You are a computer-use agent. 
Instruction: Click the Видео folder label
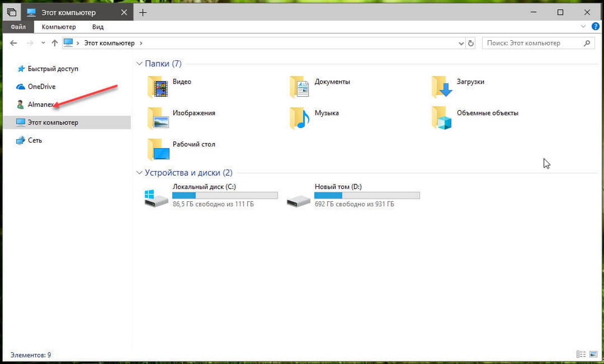182,82
